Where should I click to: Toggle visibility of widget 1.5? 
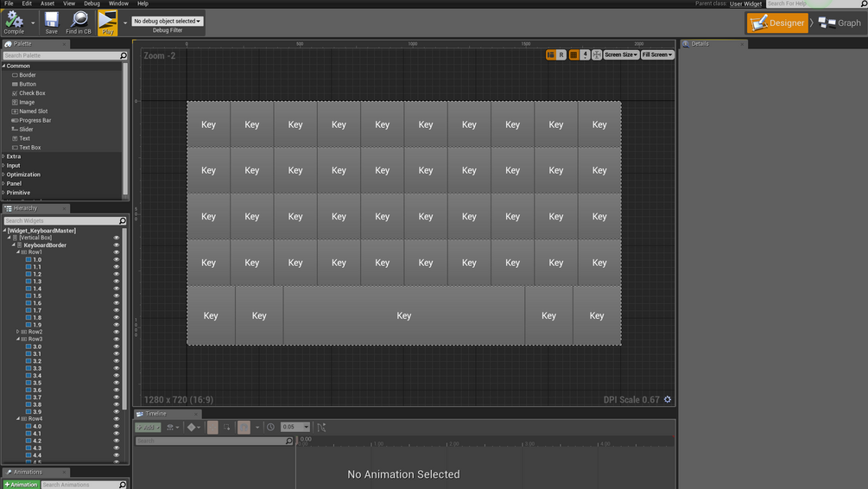(117, 295)
